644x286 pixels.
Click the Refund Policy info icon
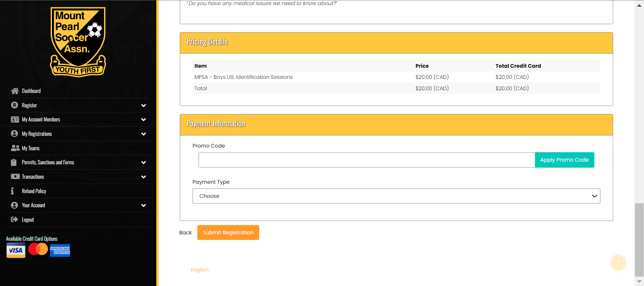pyautogui.click(x=12, y=191)
